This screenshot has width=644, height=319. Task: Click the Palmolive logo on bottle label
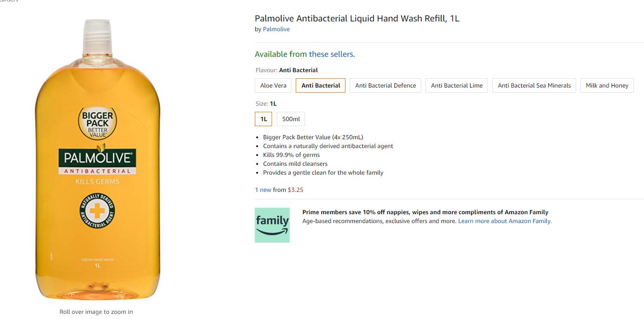97,158
